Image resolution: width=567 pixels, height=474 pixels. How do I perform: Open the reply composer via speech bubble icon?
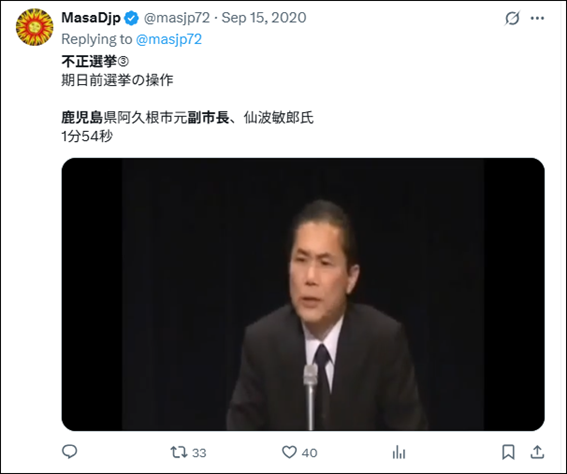click(x=69, y=452)
